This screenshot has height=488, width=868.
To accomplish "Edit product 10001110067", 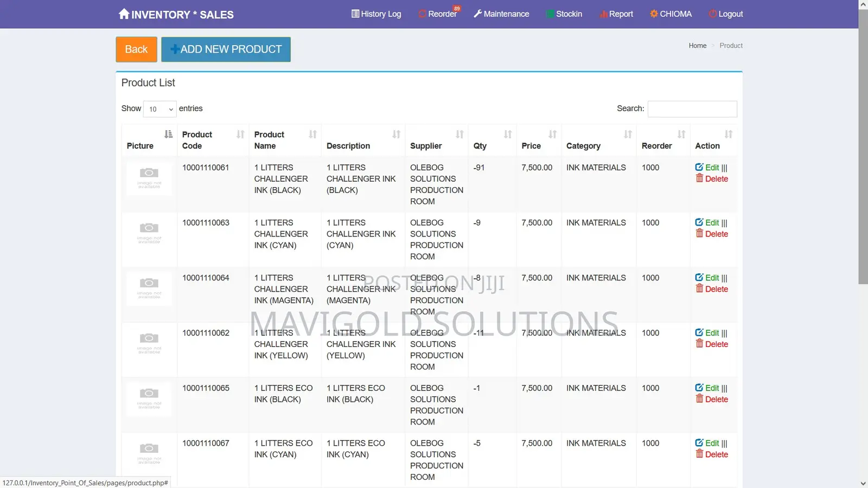I will point(707,443).
